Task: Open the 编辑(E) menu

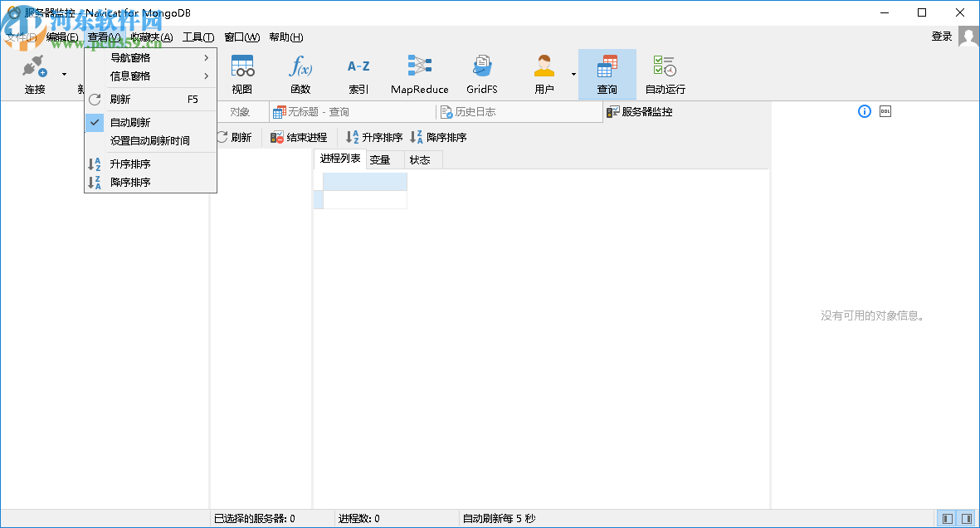Action: click(62, 37)
